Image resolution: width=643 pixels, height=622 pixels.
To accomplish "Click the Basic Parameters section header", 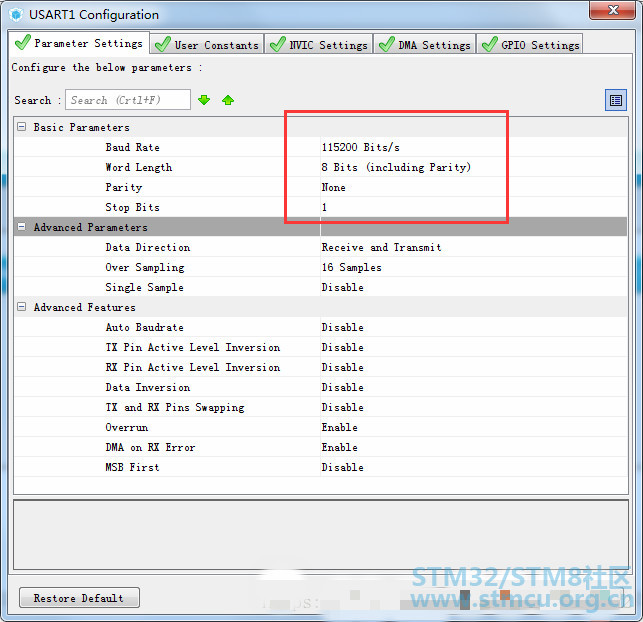I will tap(81, 127).
